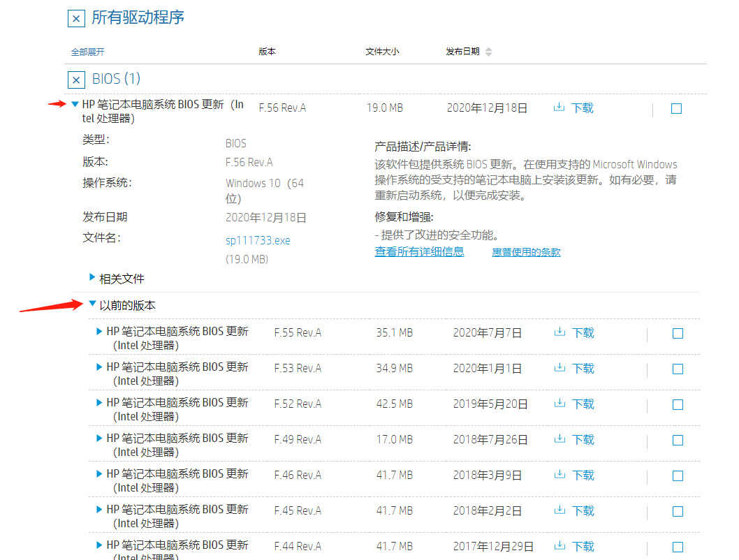Viewport: 739px width, 560px height.
Task: Open 惠普使用的条款 link
Action: coord(526,252)
